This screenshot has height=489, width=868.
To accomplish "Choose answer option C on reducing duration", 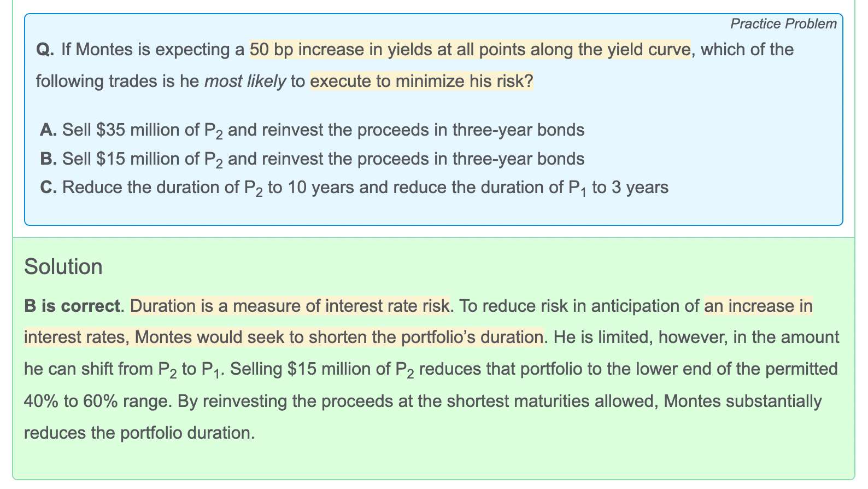I will pos(365,188).
